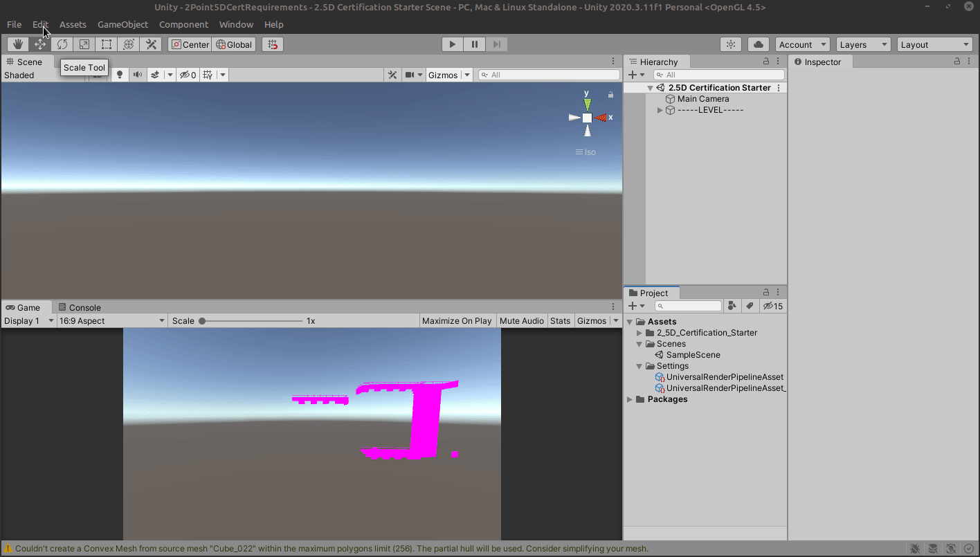
Task: Click the Scene view search field
Action: click(x=550, y=75)
